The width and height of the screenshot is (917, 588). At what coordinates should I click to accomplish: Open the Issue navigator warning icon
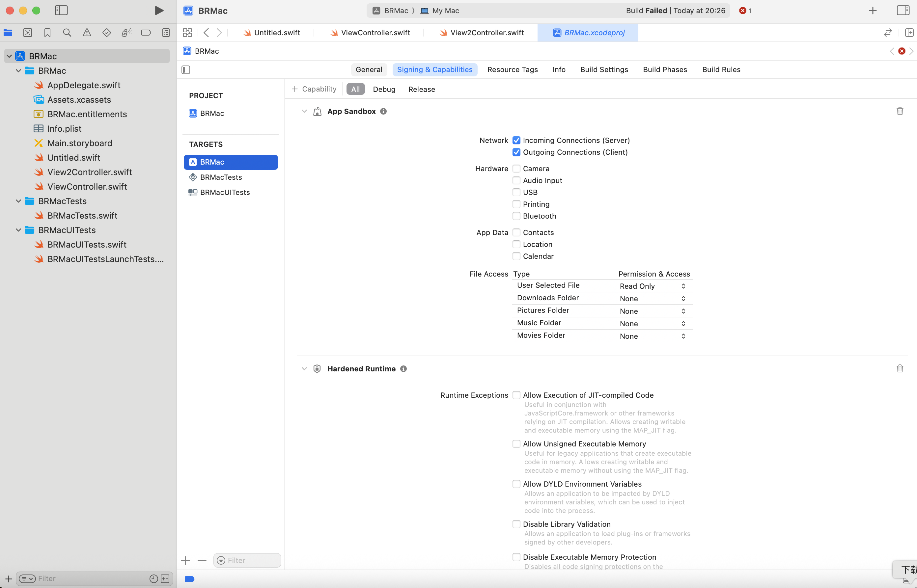click(x=87, y=33)
